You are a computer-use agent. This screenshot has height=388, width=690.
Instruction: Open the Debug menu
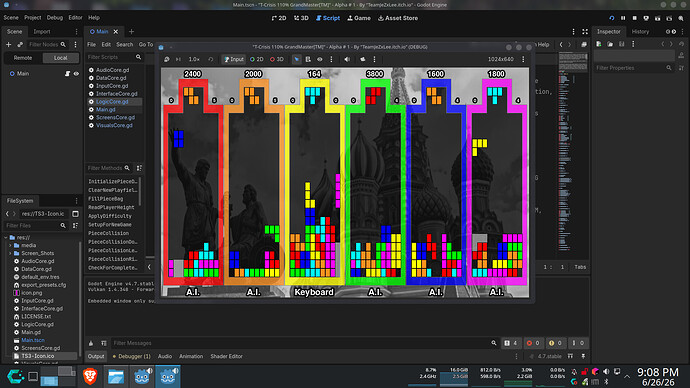[55, 18]
